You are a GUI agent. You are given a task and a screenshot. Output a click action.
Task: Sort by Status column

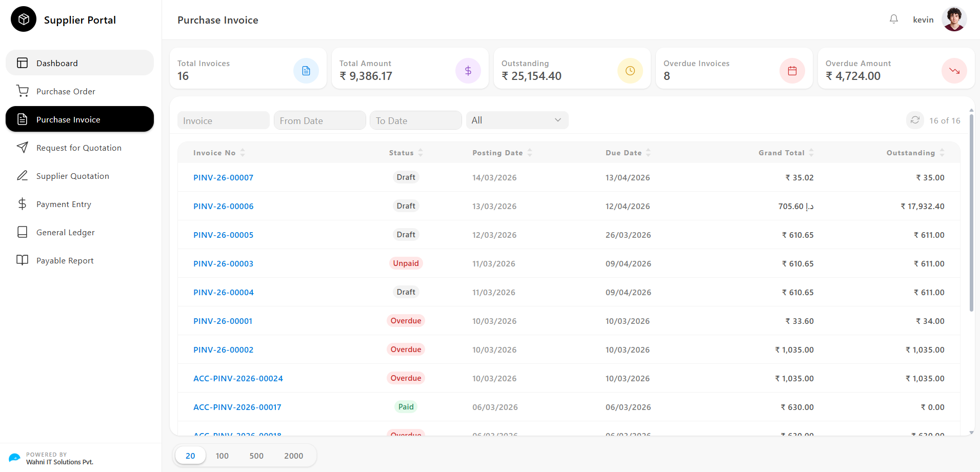pos(421,153)
